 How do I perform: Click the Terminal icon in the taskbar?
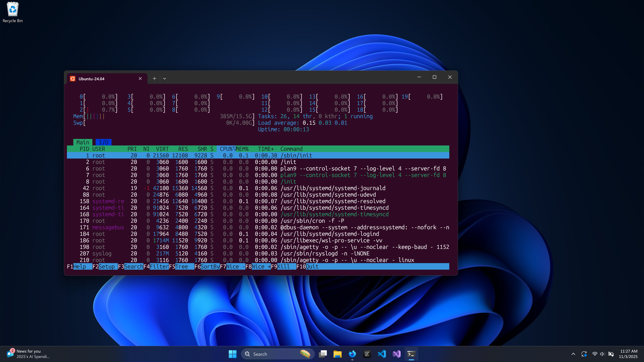(411, 354)
